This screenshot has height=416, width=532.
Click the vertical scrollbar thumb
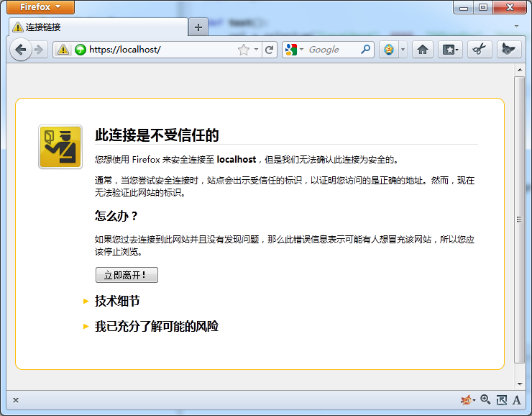520,220
